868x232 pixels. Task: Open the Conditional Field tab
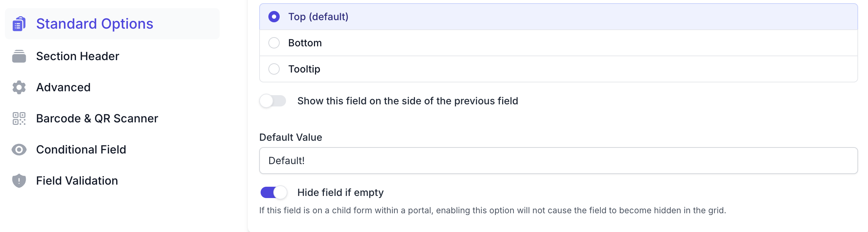tap(81, 150)
